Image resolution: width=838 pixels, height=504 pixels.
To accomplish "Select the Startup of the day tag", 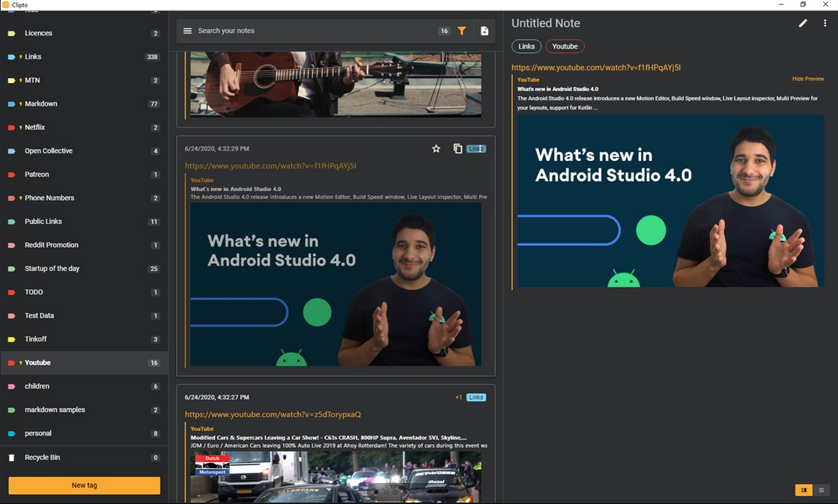I will [x=84, y=268].
